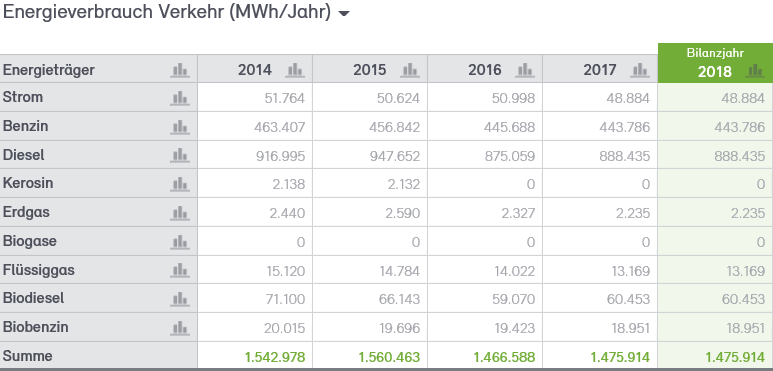Select Summe 2014 total 1.542.978
The image size is (773, 371).
[x=275, y=357]
